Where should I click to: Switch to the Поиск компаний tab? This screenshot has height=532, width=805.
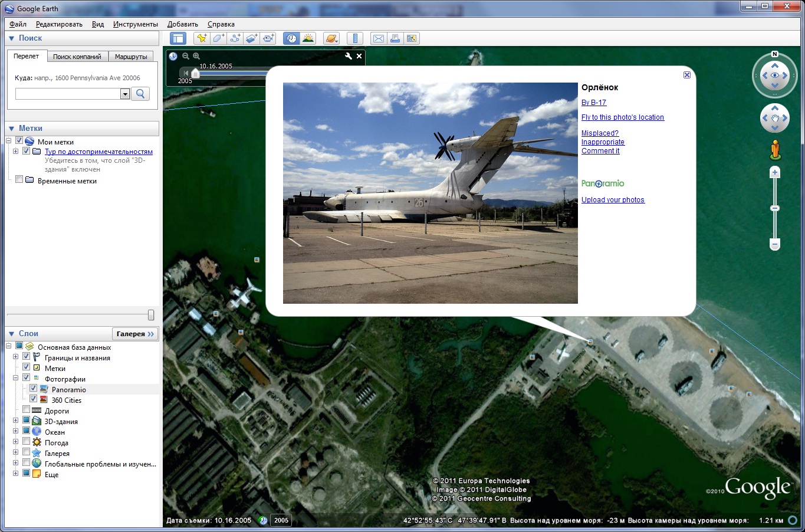(77, 57)
